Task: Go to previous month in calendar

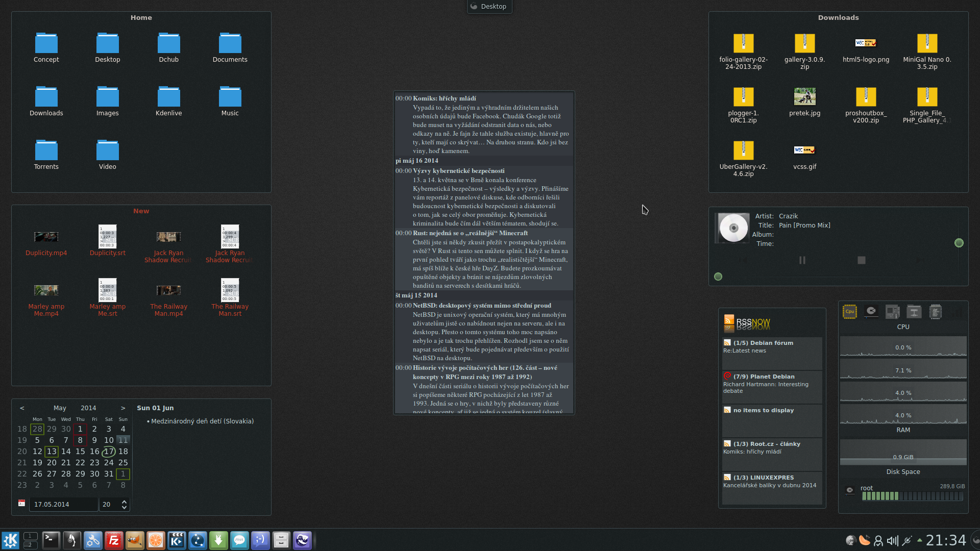Action: pyautogui.click(x=22, y=408)
